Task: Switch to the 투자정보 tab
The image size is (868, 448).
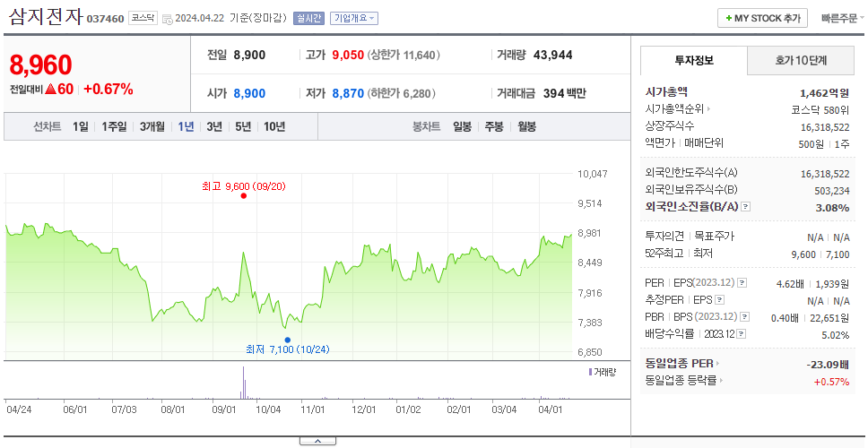Action: (694, 60)
